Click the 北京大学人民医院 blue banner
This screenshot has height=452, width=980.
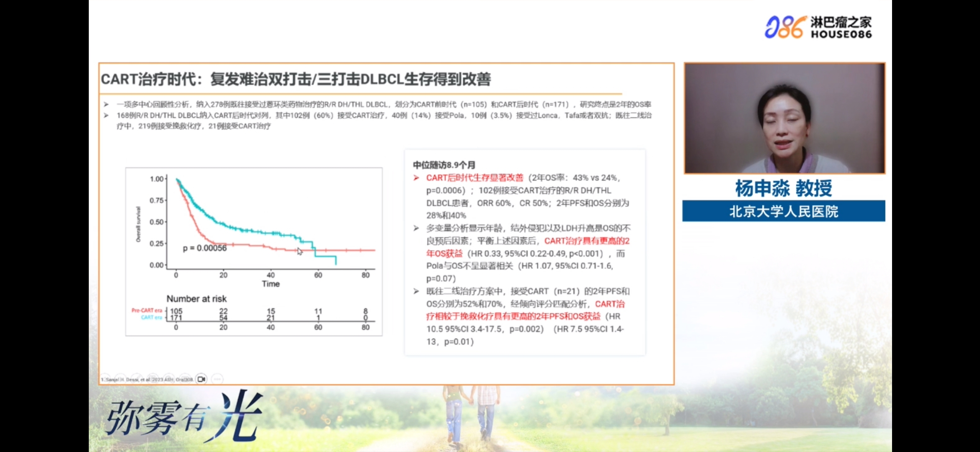pos(783,211)
